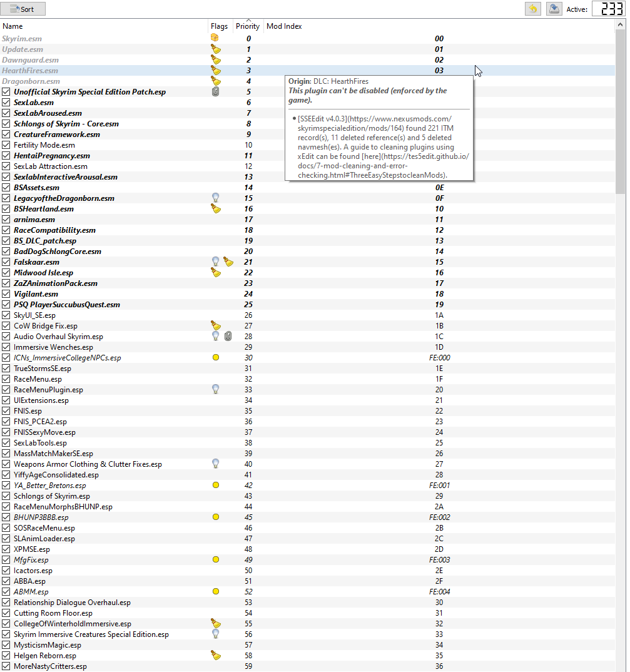Click the Name column header
The image size is (630, 672).
pyautogui.click(x=13, y=26)
